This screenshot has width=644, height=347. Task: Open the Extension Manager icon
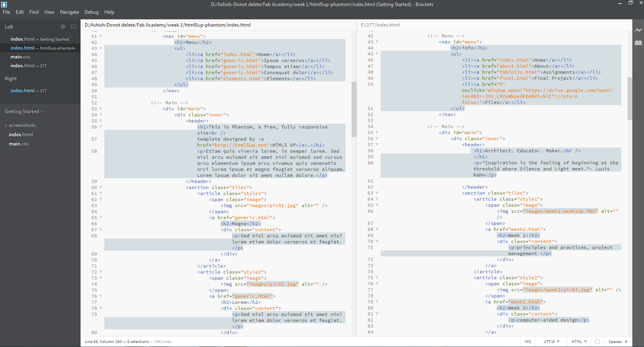coord(638,42)
